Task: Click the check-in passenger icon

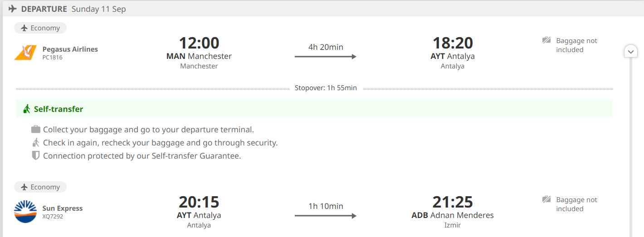Action: click(36, 143)
